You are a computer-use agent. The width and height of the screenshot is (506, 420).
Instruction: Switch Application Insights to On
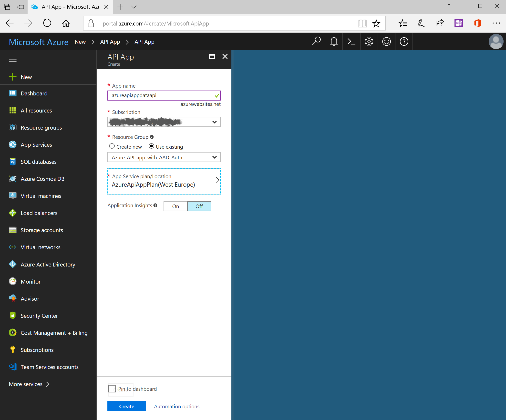click(175, 206)
